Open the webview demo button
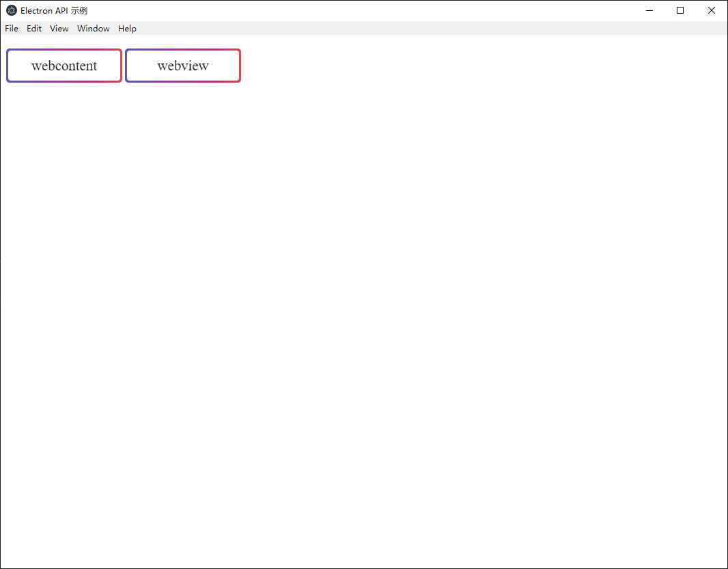 tap(183, 66)
